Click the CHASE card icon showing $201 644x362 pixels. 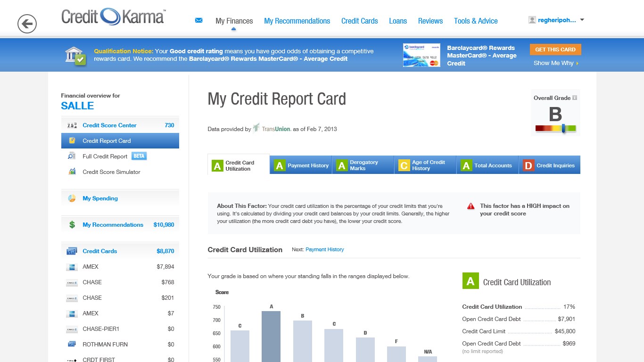(72, 298)
